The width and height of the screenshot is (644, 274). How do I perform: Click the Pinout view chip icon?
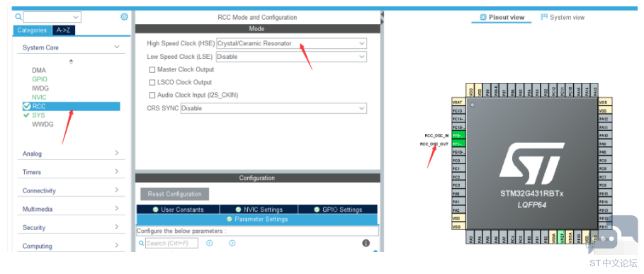[x=483, y=17]
